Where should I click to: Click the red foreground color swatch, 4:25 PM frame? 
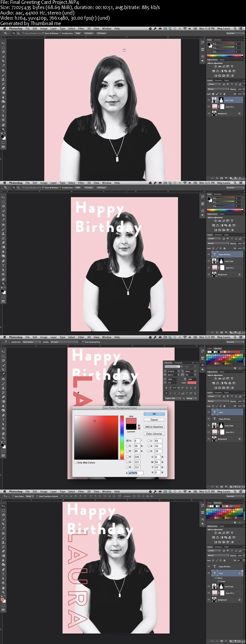tap(2, 600)
